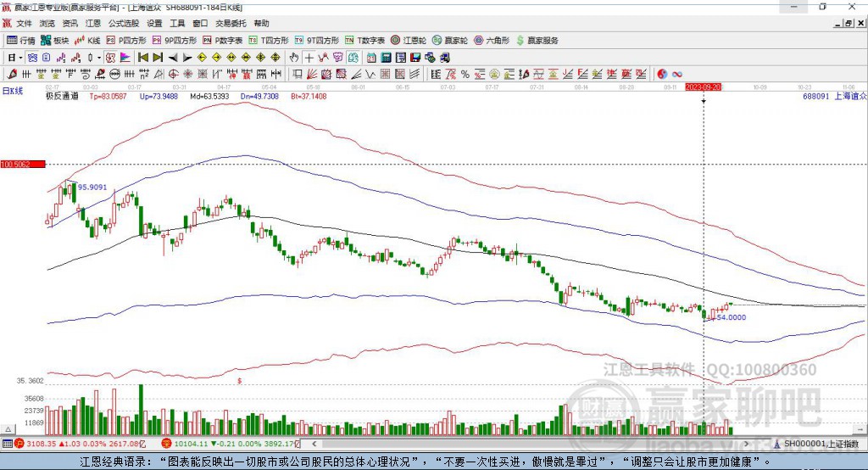
Task: Restore the inner chart window
Action: coord(849,23)
